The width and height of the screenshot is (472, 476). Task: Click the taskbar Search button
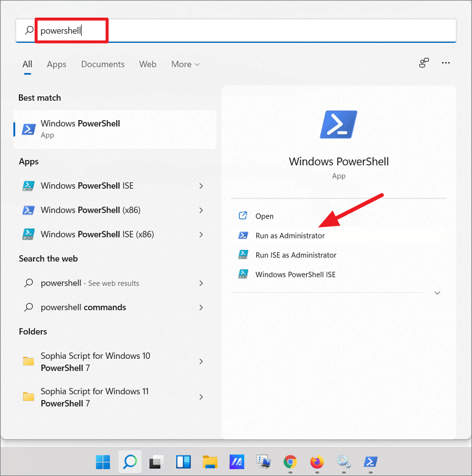(x=130, y=462)
